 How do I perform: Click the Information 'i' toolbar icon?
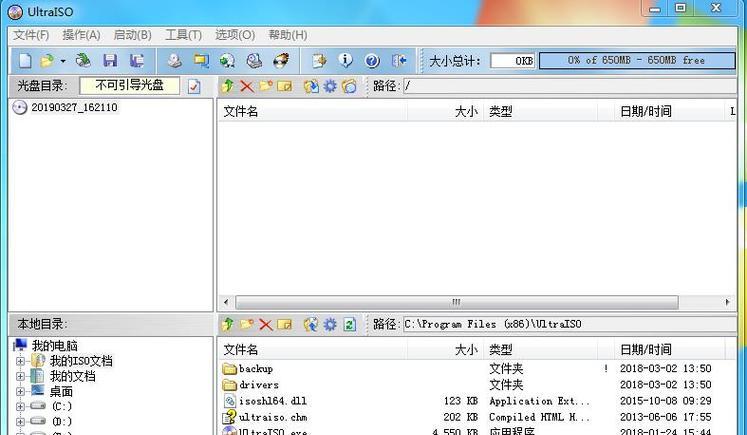345,61
